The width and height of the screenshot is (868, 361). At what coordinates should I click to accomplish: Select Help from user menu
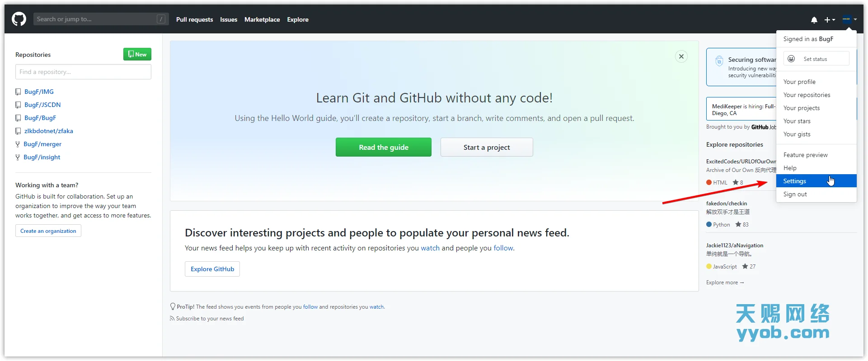point(816,168)
